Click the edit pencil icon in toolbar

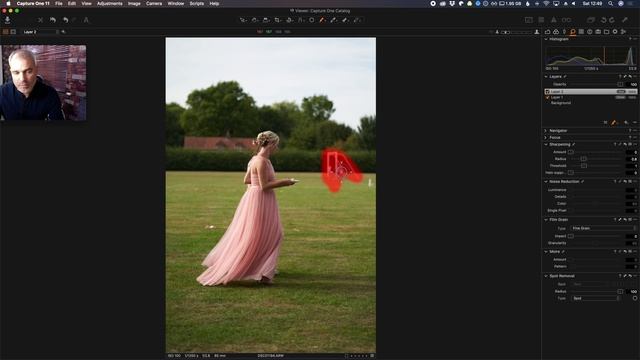tap(625, 20)
